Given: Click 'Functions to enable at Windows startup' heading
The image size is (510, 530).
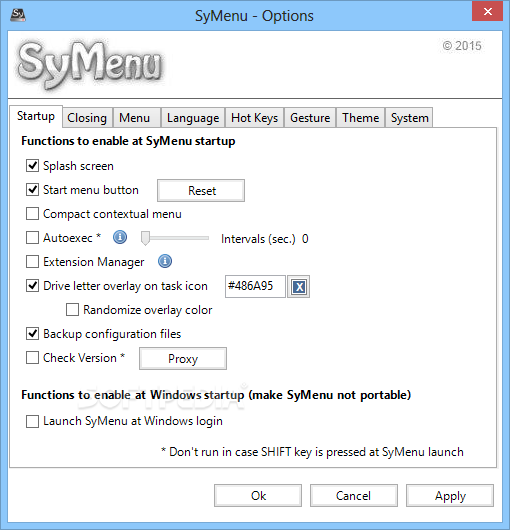Looking at the screenshot, I should coord(216,395).
